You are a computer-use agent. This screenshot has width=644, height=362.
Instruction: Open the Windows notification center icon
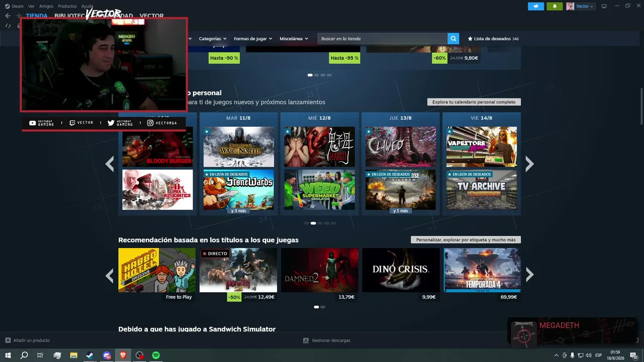pos(633,355)
